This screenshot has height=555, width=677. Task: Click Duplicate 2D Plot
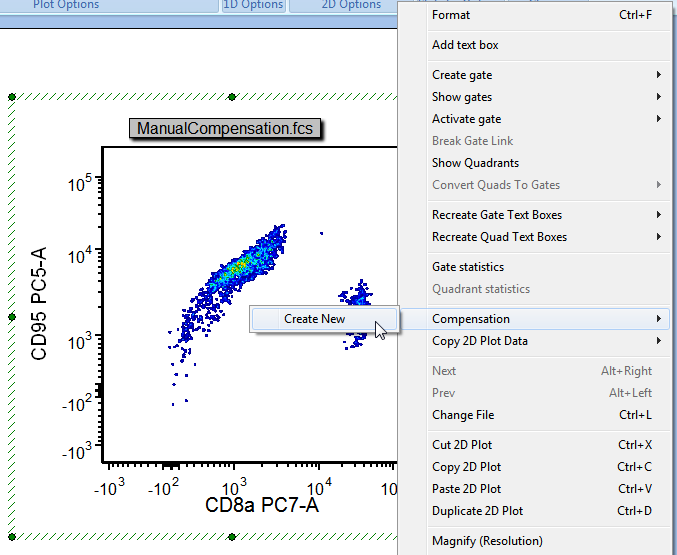coord(477,511)
